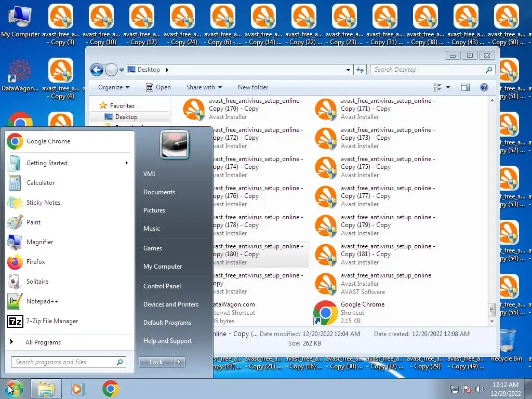Click the Windows Start orb
The width and height of the screenshot is (532, 399).
tap(14, 389)
